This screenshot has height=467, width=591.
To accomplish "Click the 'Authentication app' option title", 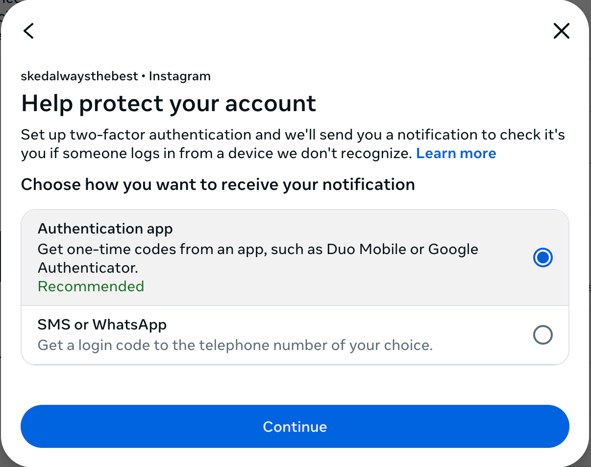I will 105,229.
